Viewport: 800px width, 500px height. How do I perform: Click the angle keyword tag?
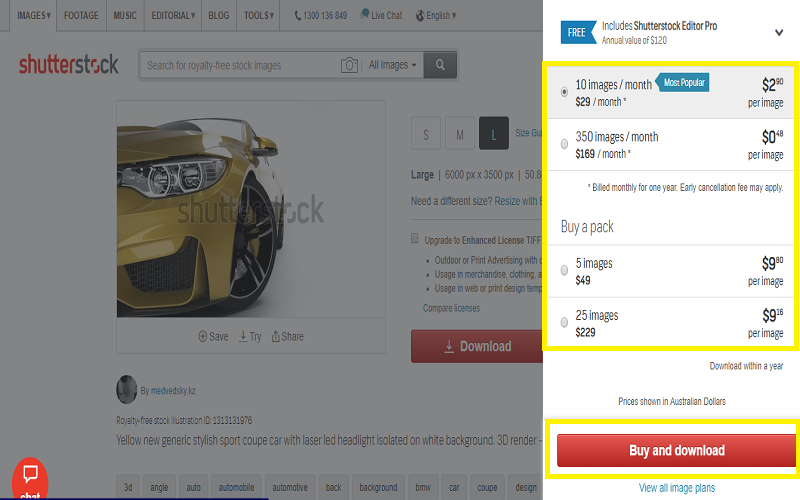[159, 487]
